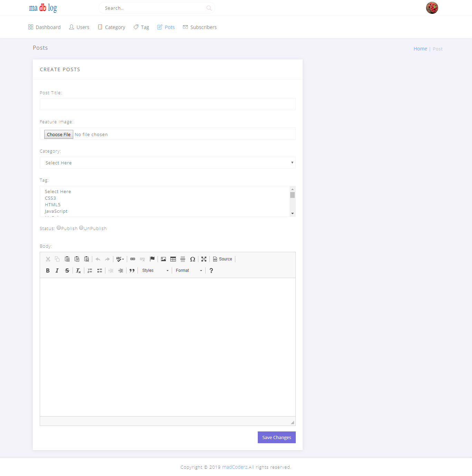Click the Paste icon in editor toolbar
The image size is (472, 476).
67,259
